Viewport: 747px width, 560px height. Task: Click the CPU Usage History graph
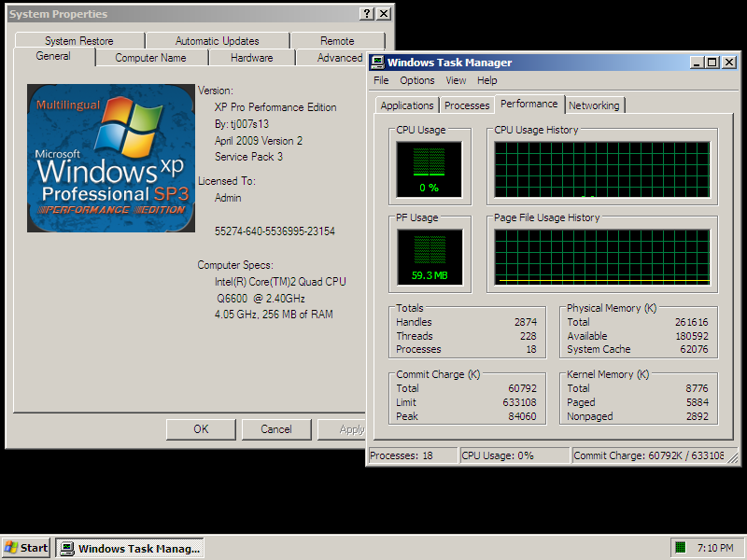click(x=602, y=170)
